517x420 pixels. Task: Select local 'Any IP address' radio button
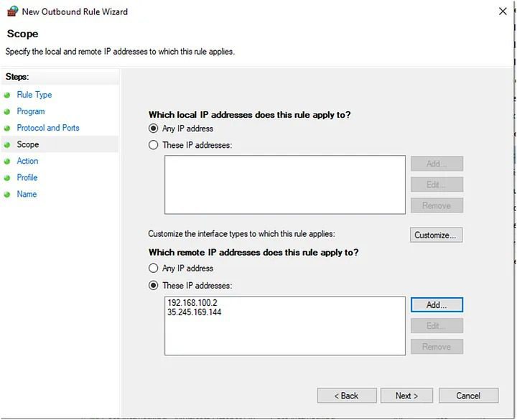(x=154, y=129)
